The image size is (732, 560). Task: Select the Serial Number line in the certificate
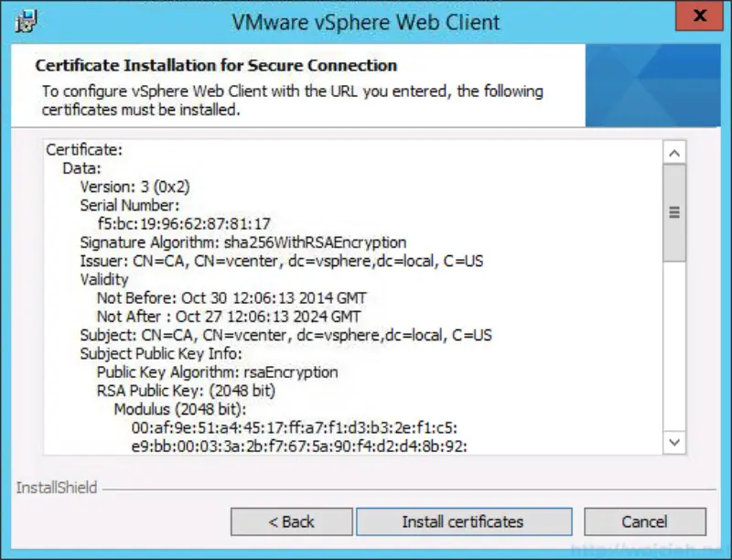130,205
